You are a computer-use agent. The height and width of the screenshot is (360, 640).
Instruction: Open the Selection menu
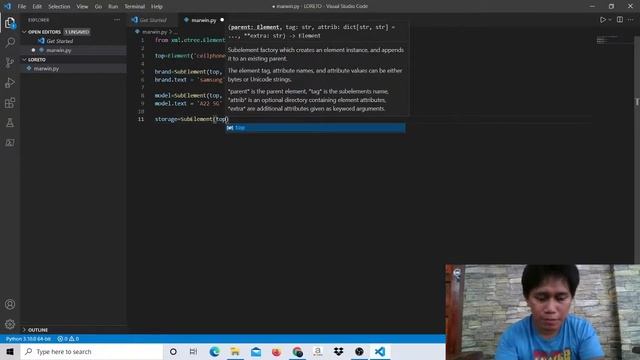point(59,7)
